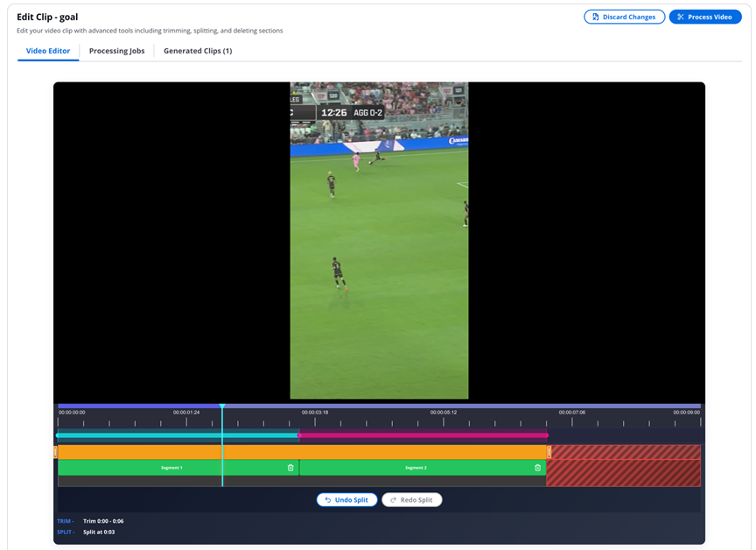Redo the split at 0:03
Screen dimensions: 756x550
click(x=411, y=499)
